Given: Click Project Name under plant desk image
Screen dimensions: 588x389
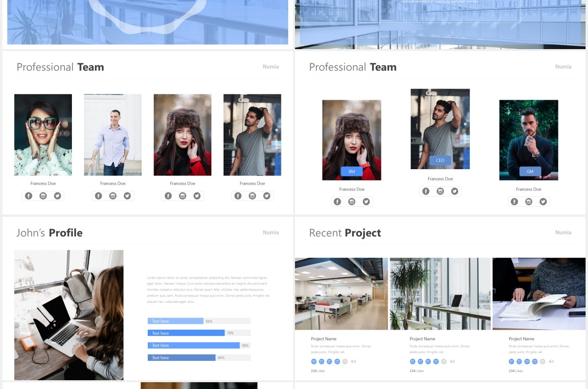Looking at the screenshot, I should [422, 339].
